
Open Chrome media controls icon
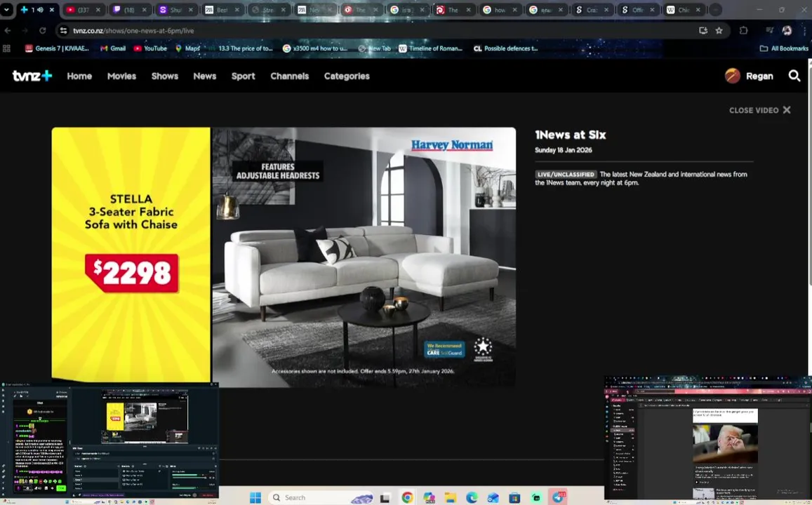(769, 31)
